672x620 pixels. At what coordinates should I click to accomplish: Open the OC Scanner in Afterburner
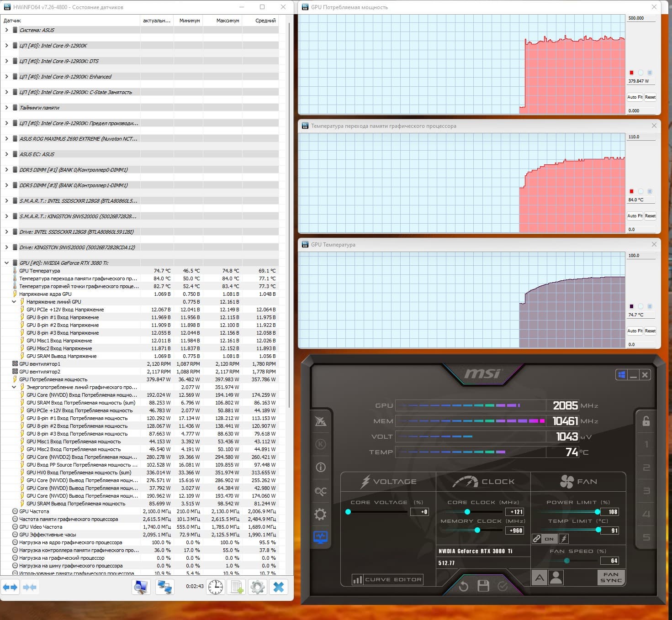[320, 491]
